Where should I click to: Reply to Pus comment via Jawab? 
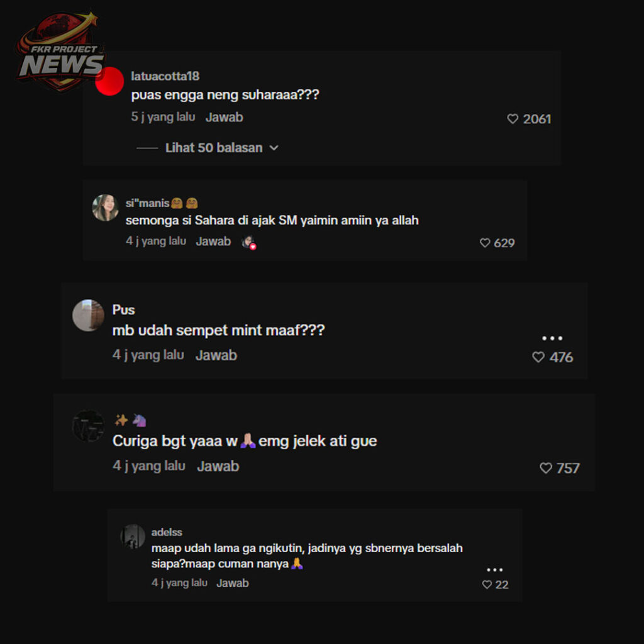tap(216, 355)
